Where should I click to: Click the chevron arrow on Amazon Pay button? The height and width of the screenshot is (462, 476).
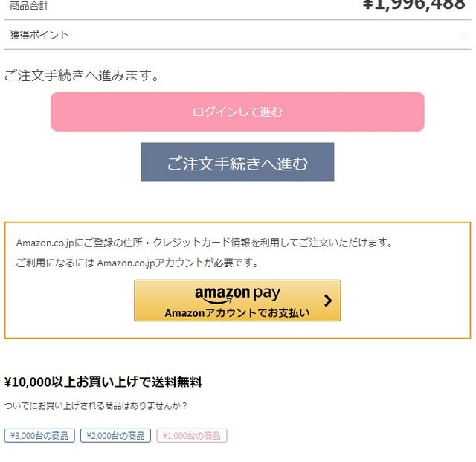click(328, 301)
